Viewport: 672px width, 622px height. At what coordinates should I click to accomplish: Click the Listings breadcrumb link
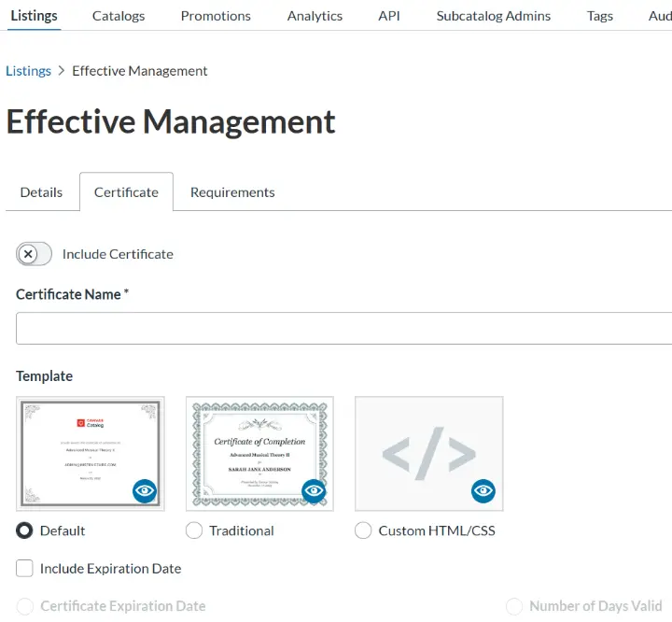[x=29, y=71]
